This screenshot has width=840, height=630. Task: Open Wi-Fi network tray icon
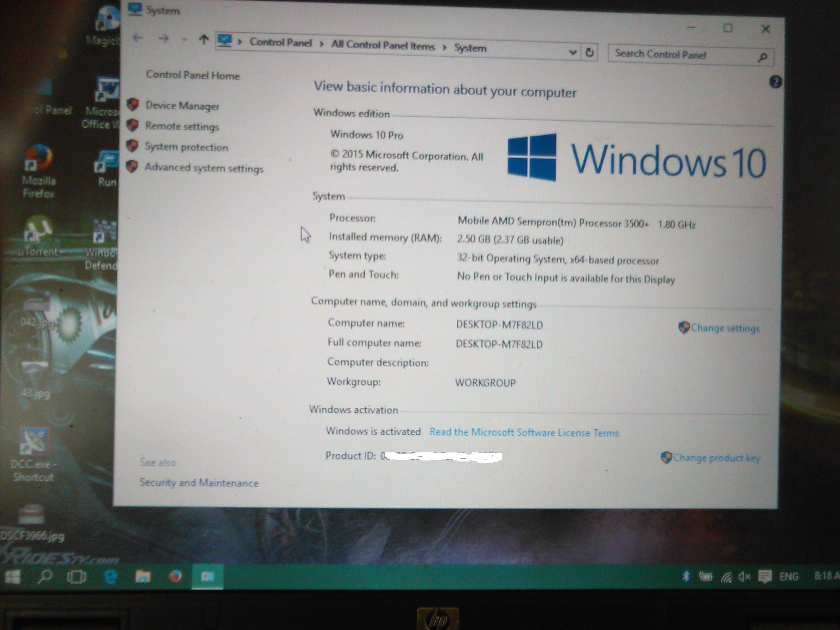click(x=727, y=577)
